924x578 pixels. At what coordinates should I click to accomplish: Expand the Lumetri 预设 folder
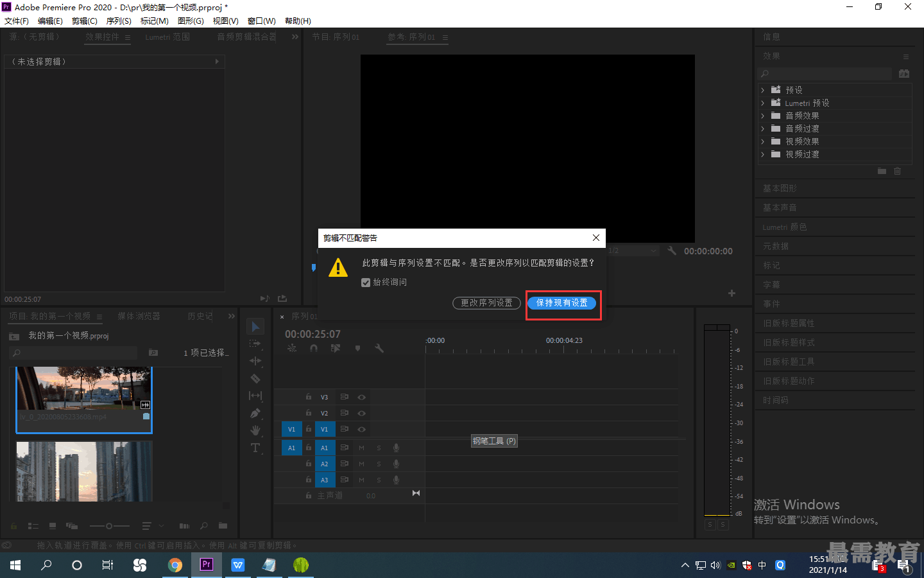[x=762, y=103]
